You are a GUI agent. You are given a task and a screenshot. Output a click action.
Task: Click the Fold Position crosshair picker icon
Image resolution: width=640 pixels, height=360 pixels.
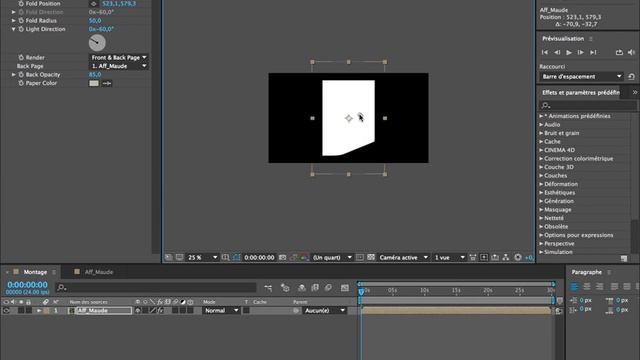93,4
